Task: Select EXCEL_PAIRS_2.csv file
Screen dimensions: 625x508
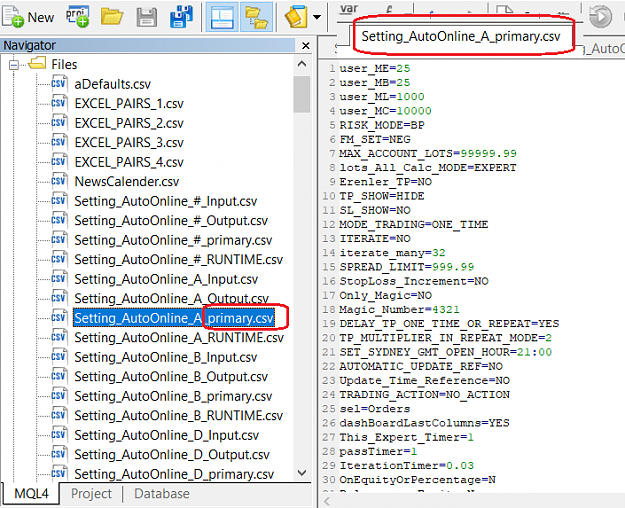Action: pyautogui.click(x=129, y=123)
